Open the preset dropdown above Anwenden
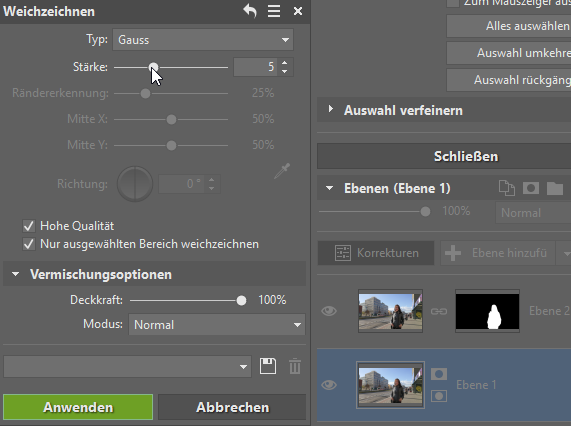 click(127, 367)
